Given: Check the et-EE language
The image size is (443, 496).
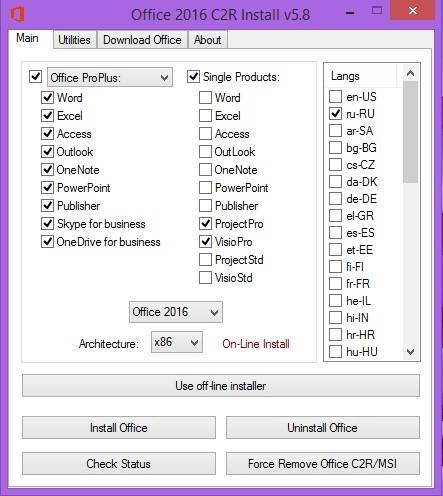Looking at the screenshot, I should 335,249.
